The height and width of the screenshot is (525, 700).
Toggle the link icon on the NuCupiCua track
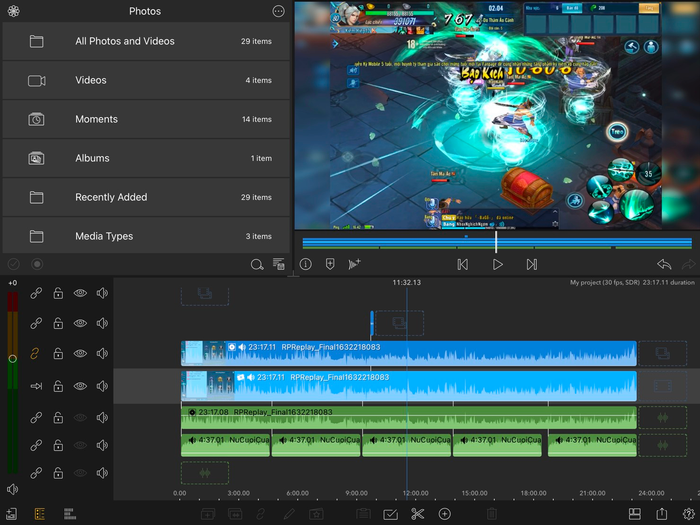[36, 445]
